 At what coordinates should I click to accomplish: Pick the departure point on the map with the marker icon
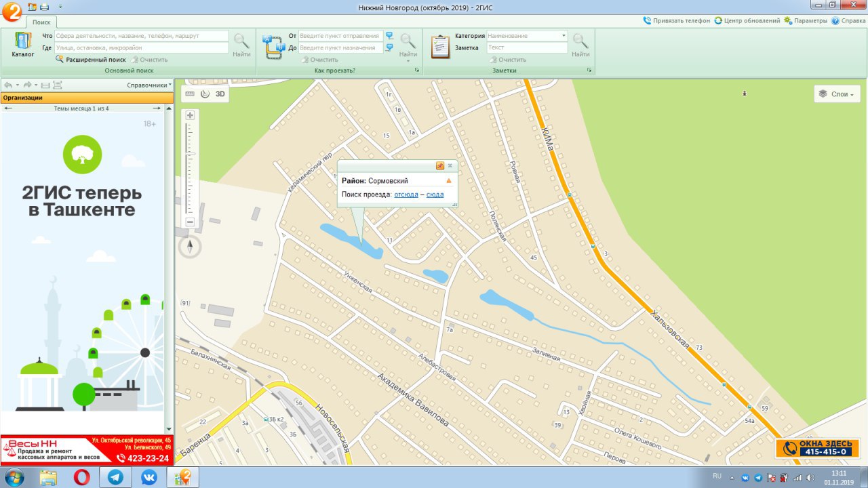tap(389, 35)
